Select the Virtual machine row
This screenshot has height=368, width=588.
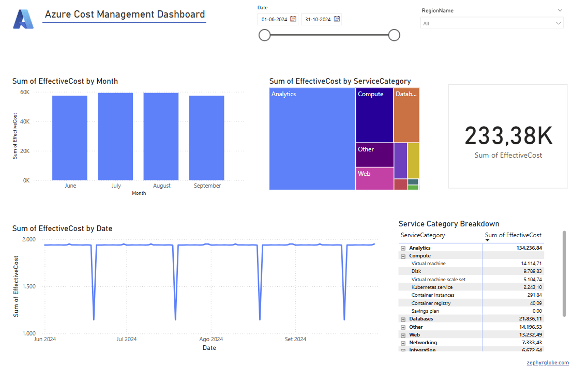(x=471, y=264)
